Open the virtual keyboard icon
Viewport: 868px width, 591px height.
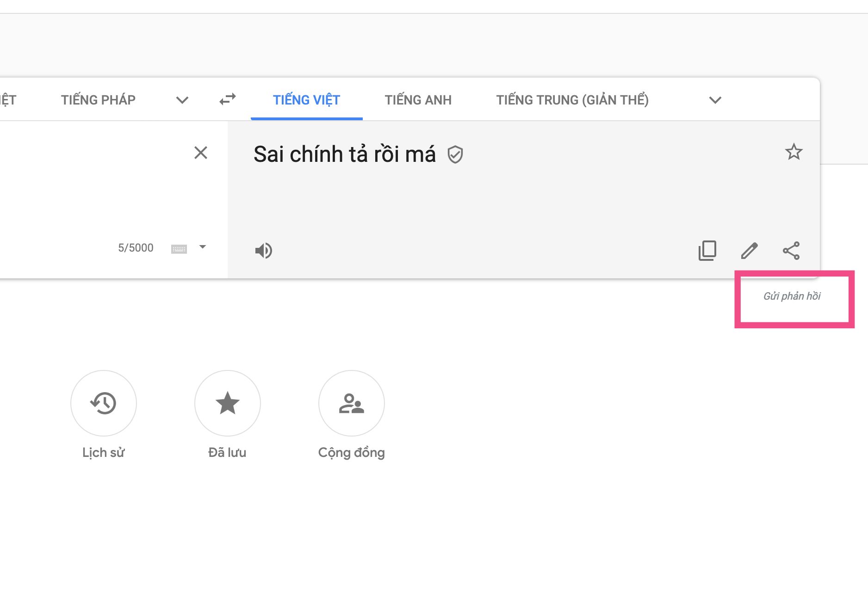point(180,248)
